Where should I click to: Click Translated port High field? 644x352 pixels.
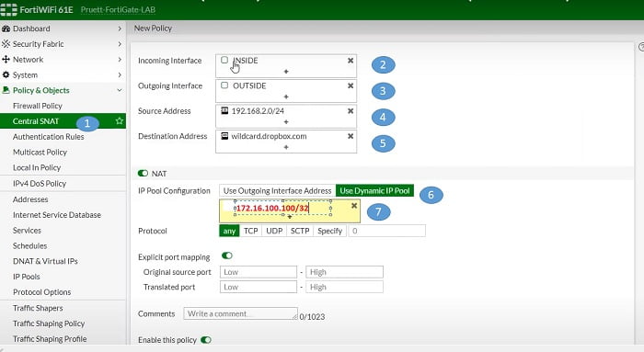tap(345, 287)
